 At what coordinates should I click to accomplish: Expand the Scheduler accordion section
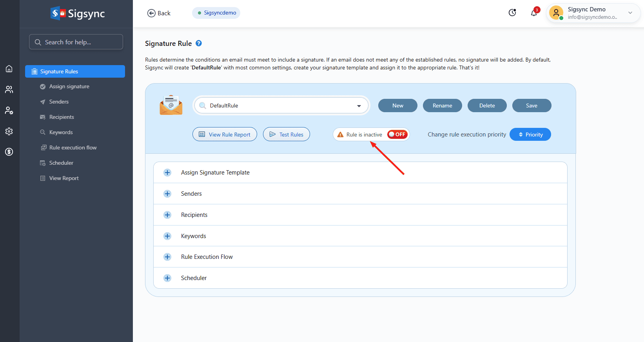click(167, 278)
